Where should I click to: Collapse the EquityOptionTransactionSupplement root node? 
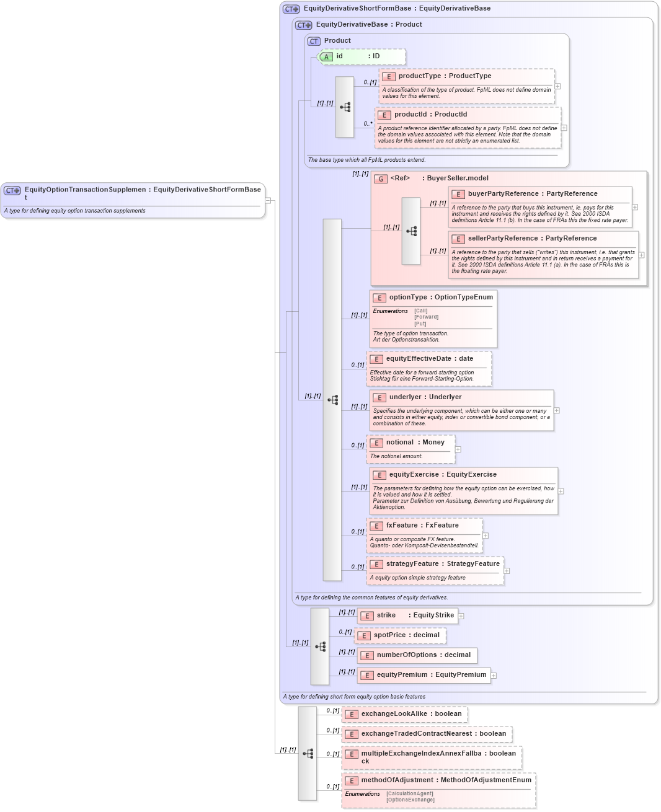[268, 200]
